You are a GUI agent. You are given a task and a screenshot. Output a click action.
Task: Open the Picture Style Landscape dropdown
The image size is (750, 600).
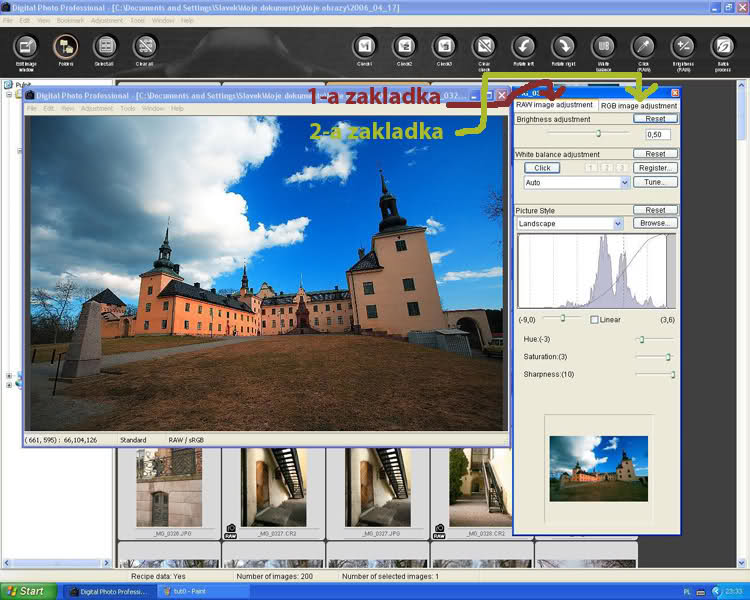[570, 223]
